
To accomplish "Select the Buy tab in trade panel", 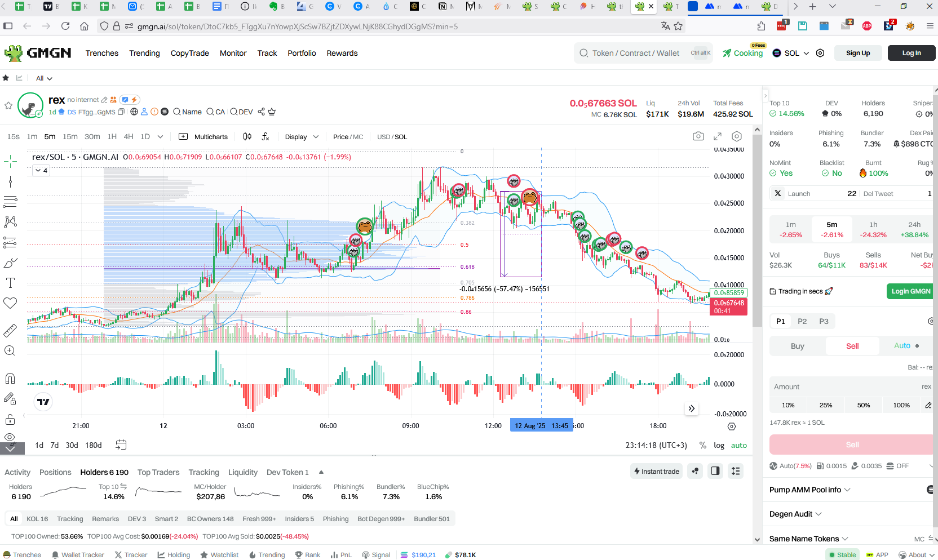I will (x=797, y=346).
